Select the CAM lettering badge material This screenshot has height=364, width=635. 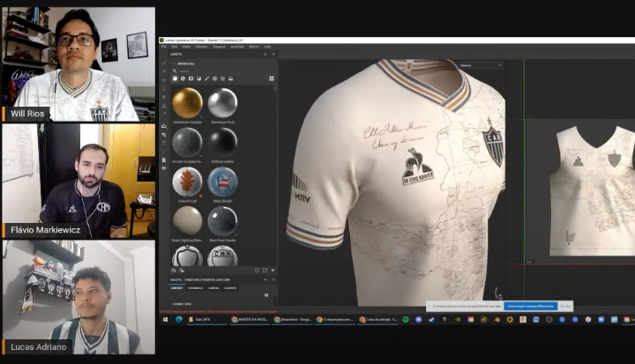(222, 256)
